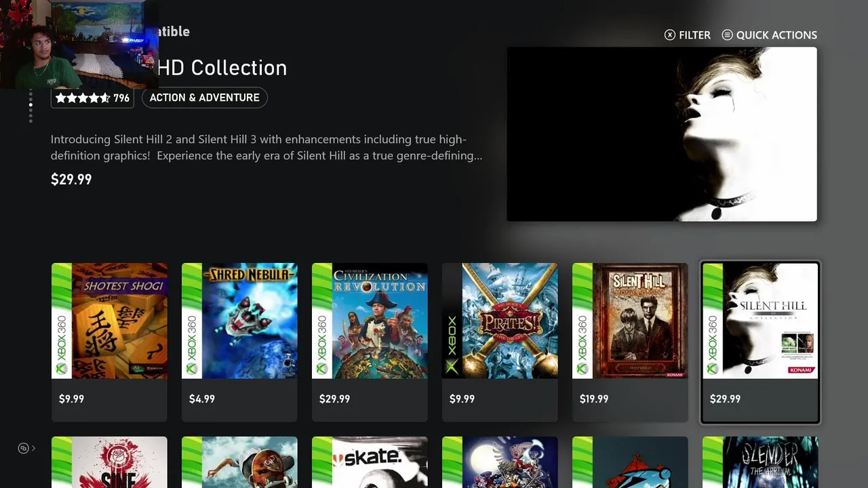This screenshot has width=868, height=488.
Task: Click the vertical page indicator dots
Action: point(31,107)
